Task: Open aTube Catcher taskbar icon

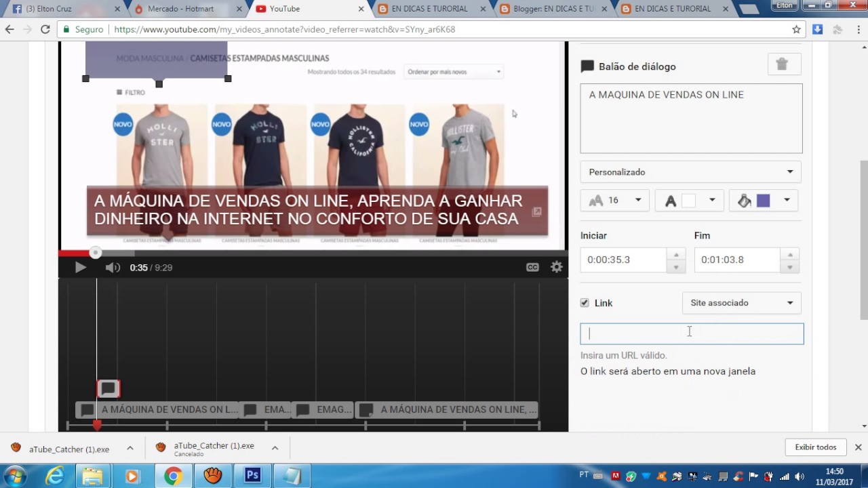Action: pos(213,476)
